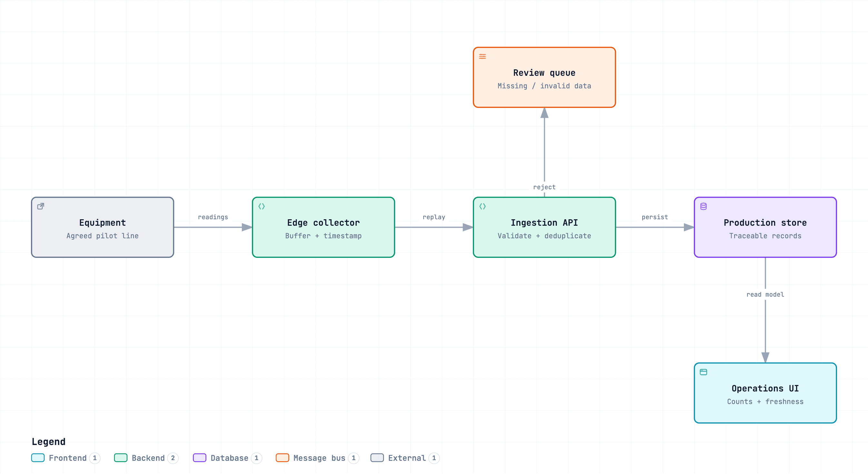Image resolution: width=868 pixels, height=474 pixels.
Task: Click 'Missing / invalid data' subtitle
Action: (544, 86)
